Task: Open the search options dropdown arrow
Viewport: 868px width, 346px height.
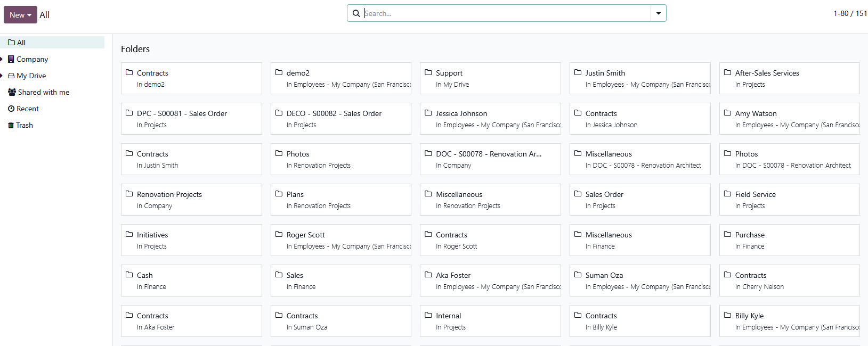Action: (x=659, y=13)
